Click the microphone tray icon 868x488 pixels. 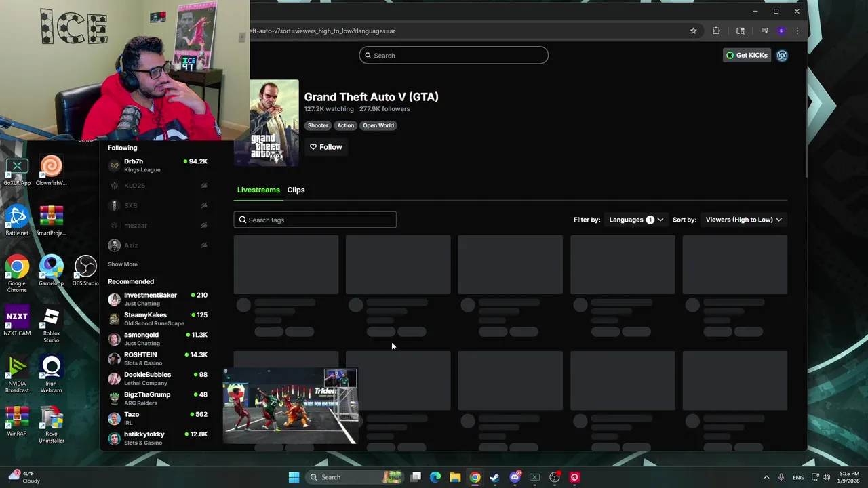(x=781, y=477)
